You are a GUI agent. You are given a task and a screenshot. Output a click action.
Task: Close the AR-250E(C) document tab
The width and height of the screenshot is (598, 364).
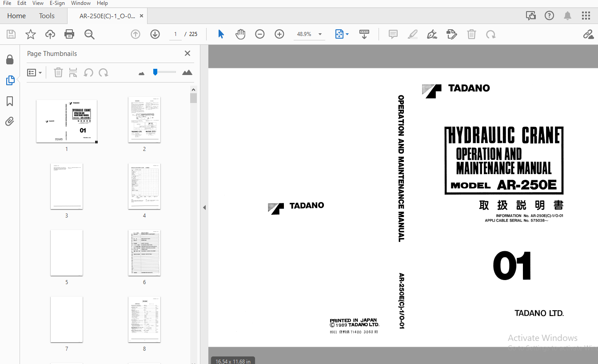tap(142, 16)
